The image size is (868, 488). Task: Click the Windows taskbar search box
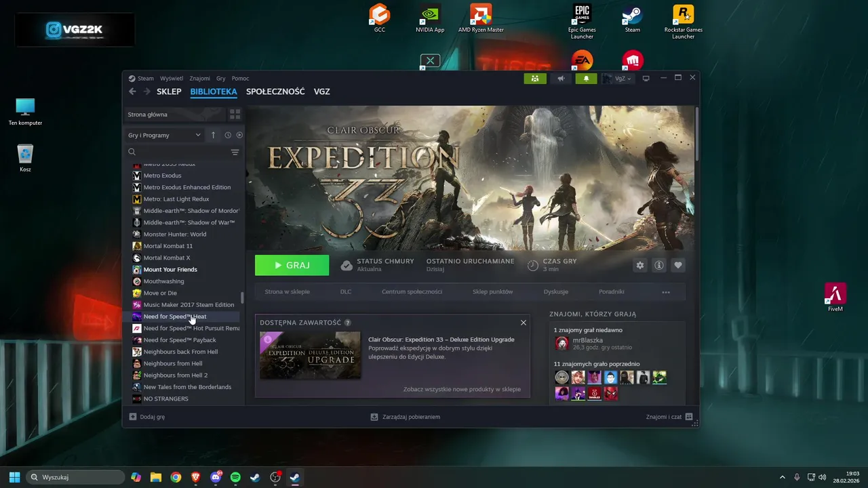click(75, 477)
